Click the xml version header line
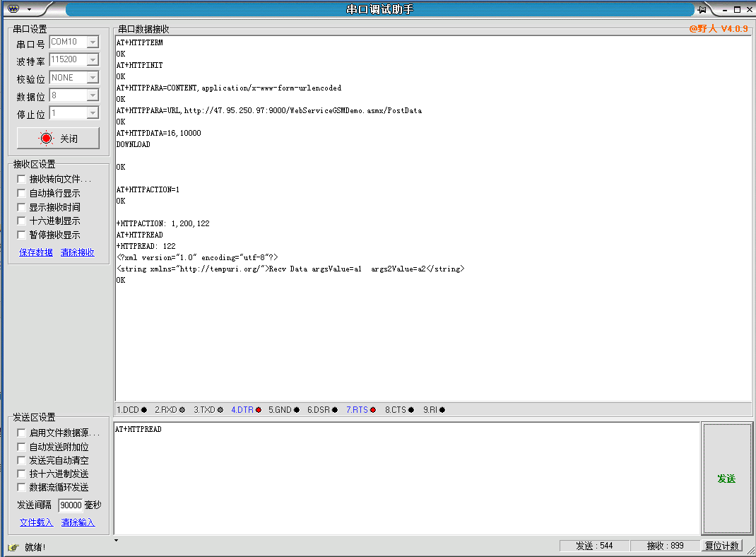 click(x=197, y=257)
